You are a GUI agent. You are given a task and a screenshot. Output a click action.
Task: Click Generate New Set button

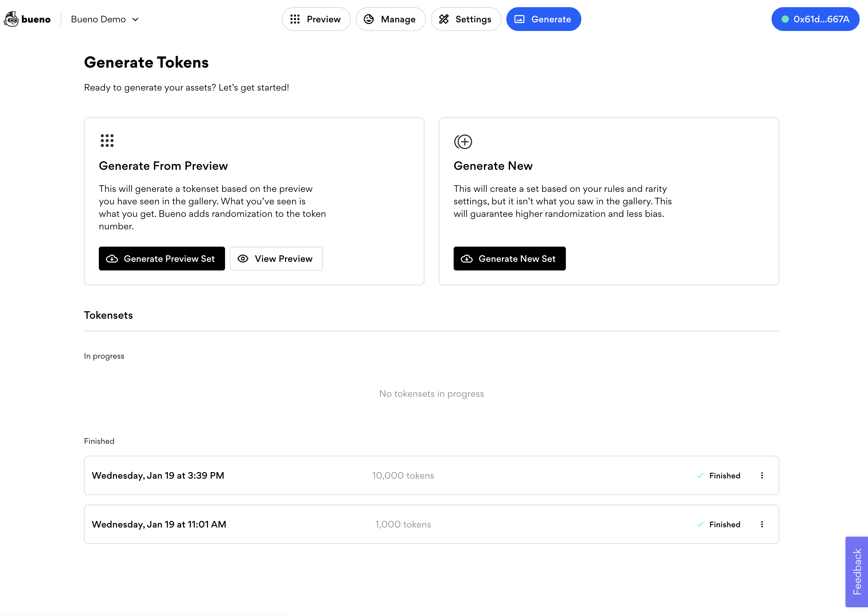tap(510, 259)
